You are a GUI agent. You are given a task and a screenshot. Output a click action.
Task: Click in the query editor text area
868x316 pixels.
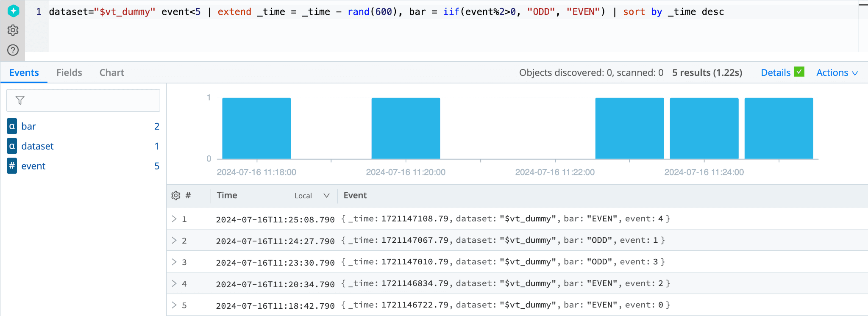[x=424, y=34]
